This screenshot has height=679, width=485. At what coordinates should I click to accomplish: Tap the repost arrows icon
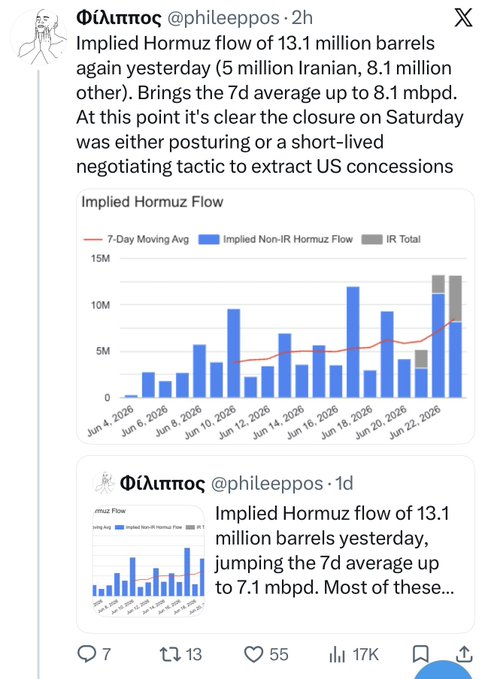tap(170, 654)
